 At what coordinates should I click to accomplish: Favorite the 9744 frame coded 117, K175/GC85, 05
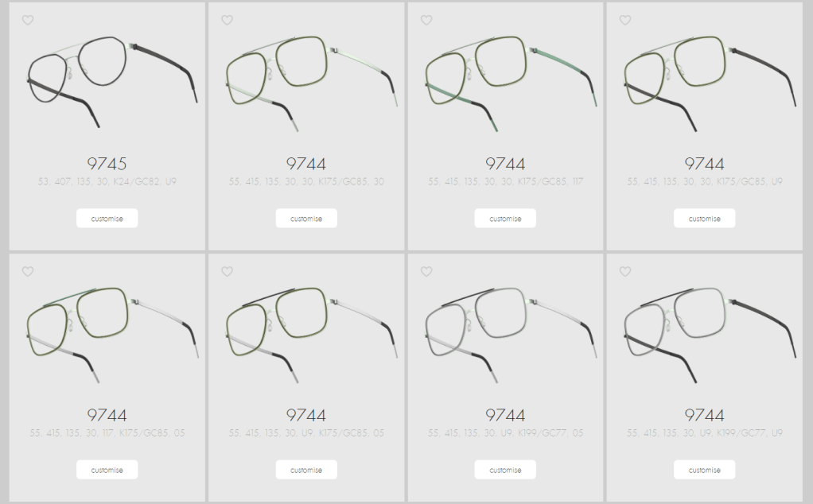point(28,271)
